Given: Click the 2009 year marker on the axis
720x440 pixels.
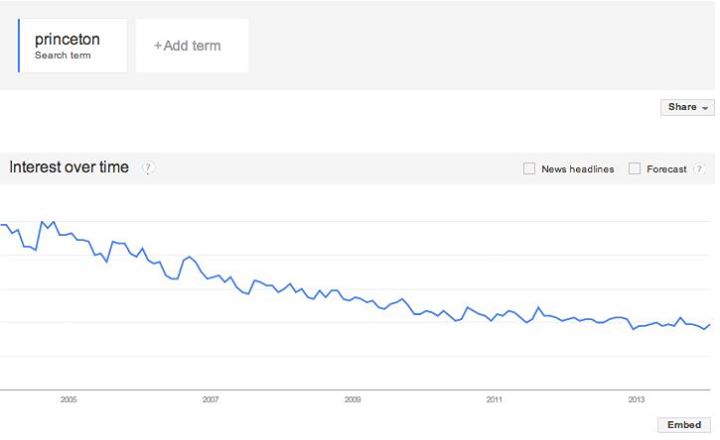Looking at the screenshot, I should (352, 399).
